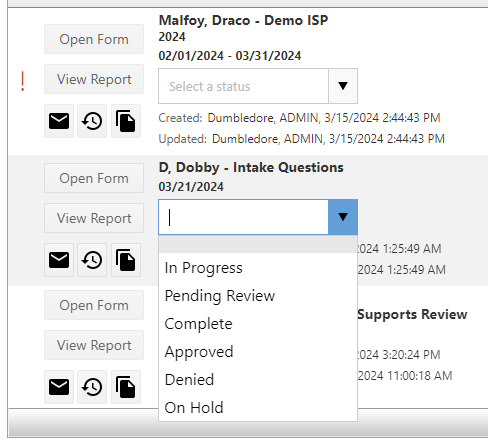488x444 pixels.
Task: Choose the Denied status option
Action: (258, 380)
